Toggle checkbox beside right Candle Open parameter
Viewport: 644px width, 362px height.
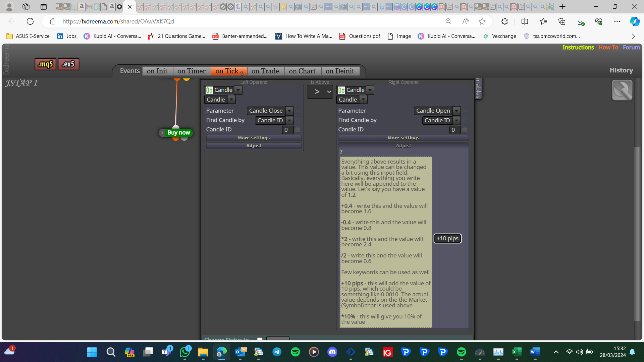point(465,111)
